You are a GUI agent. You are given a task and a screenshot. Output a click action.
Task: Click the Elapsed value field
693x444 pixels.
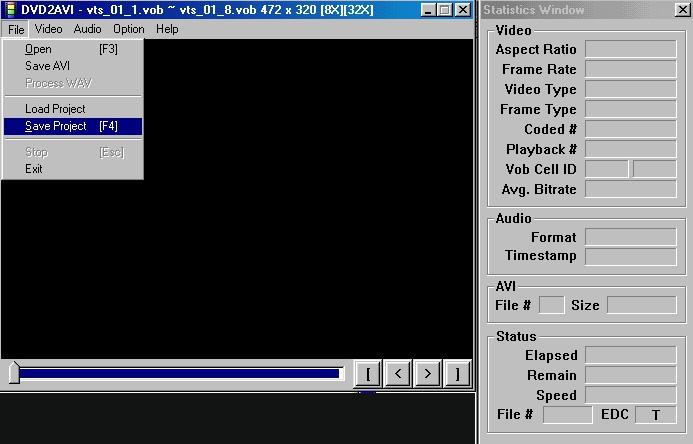[631, 355]
